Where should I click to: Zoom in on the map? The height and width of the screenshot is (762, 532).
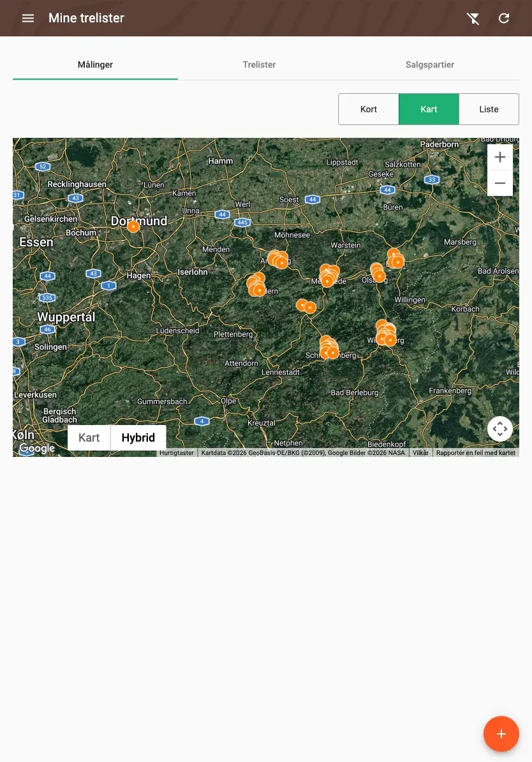pyautogui.click(x=500, y=158)
